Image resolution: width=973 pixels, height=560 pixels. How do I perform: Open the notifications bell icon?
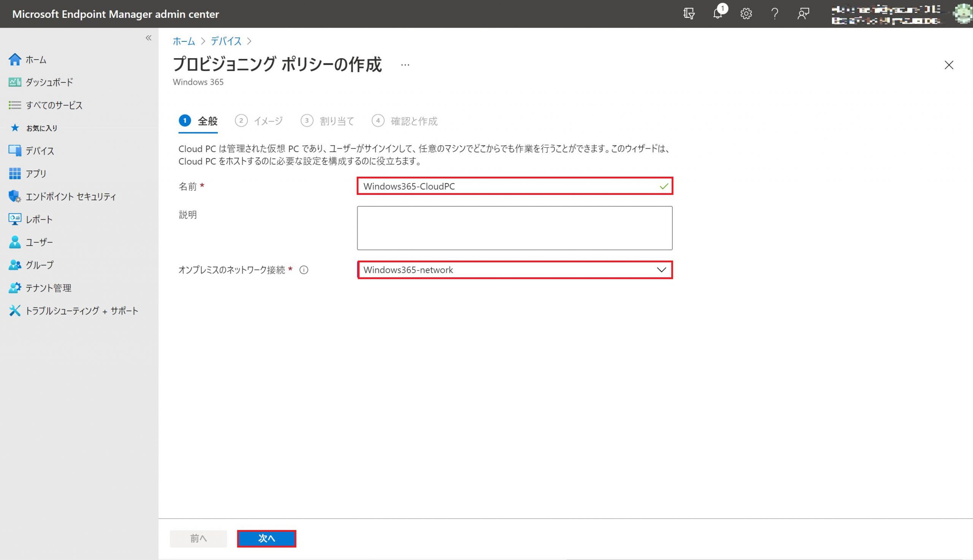tap(718, 14)
